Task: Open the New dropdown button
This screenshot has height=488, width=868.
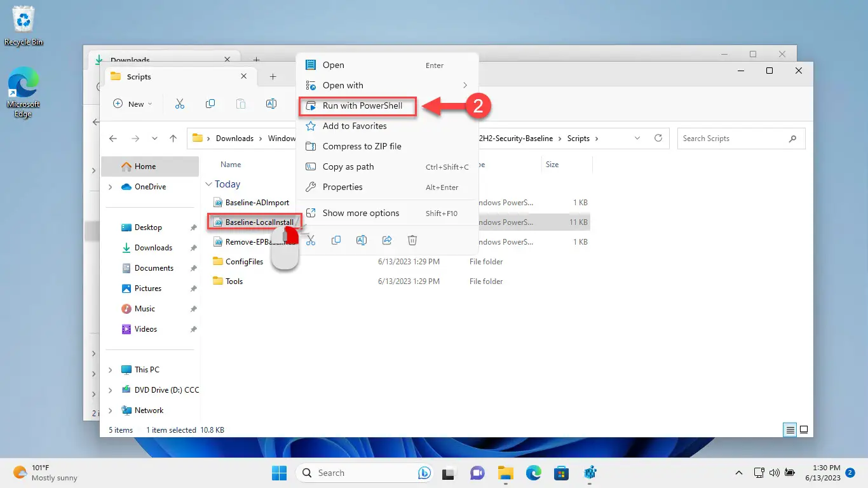Action: tap(133, 104)
